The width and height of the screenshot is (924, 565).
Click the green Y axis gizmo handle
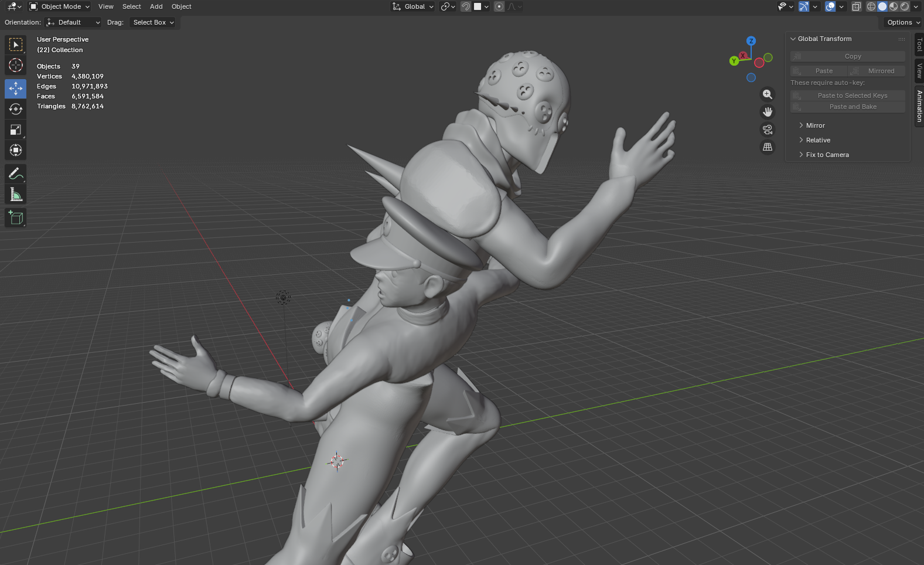(734, 61)
